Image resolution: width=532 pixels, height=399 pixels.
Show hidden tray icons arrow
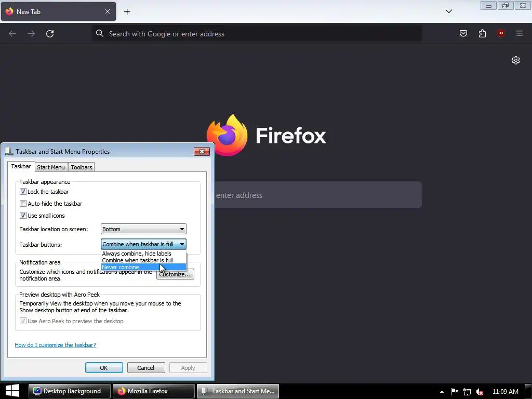click(442, 392)
